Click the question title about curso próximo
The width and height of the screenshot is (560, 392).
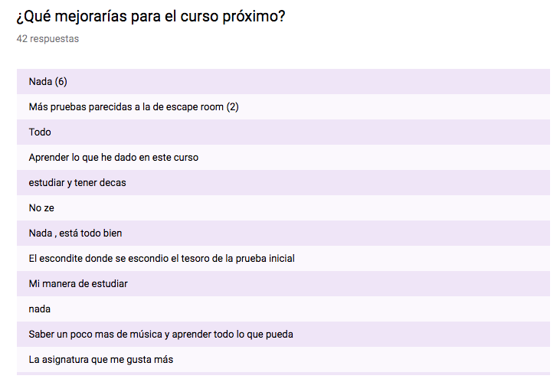(x=151, y=17)
